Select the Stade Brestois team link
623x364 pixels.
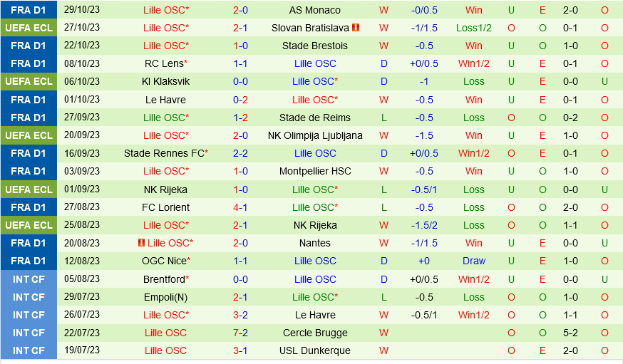[314, 46]
